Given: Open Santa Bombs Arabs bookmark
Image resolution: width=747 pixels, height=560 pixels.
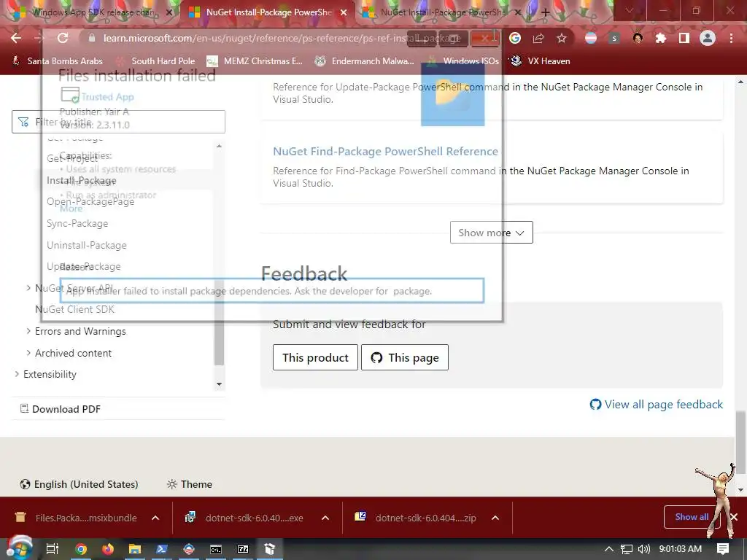Looking at the screenshot, I should 57,61.
